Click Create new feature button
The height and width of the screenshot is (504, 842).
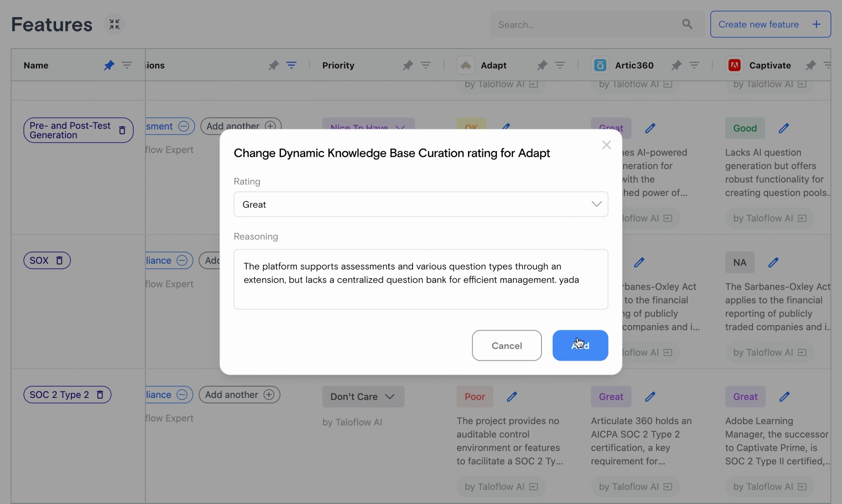click(x=770, y=24)
